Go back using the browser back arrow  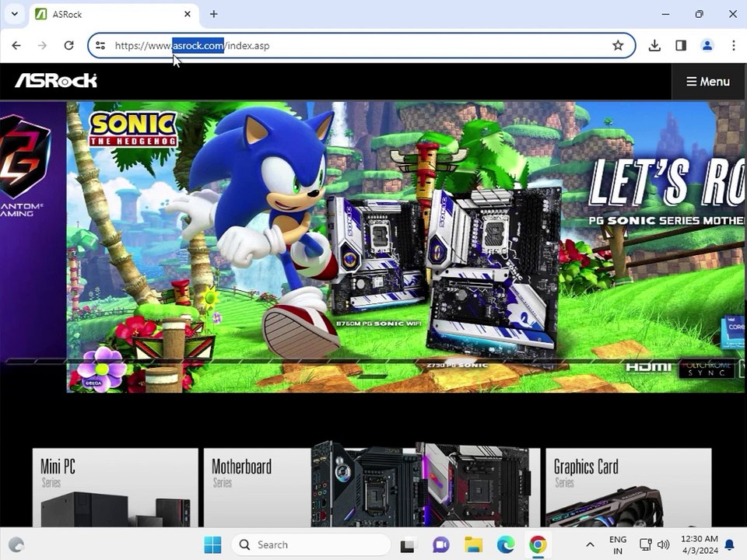(x=16, y=46)
